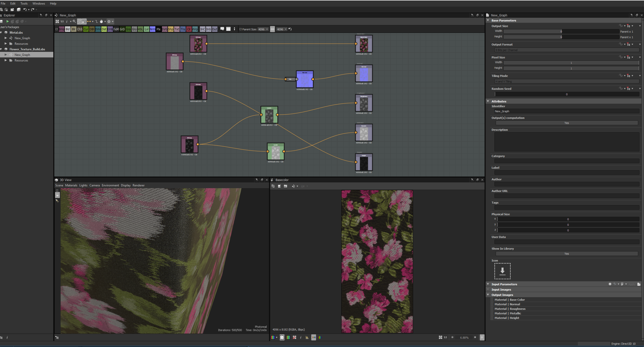Open histogram in Basecolor 2D view

pyautogui.click(x=307, y=337)
